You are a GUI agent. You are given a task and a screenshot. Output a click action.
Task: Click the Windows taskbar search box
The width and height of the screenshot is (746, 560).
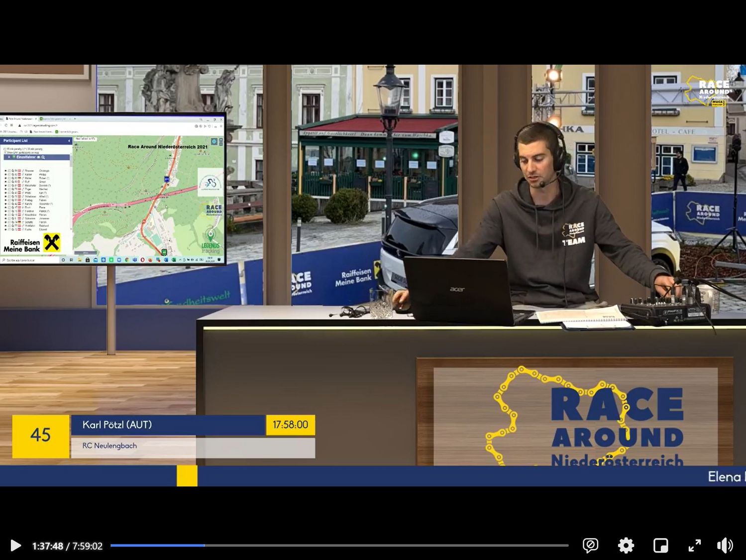pyautogui.click(x=30, y=260)
